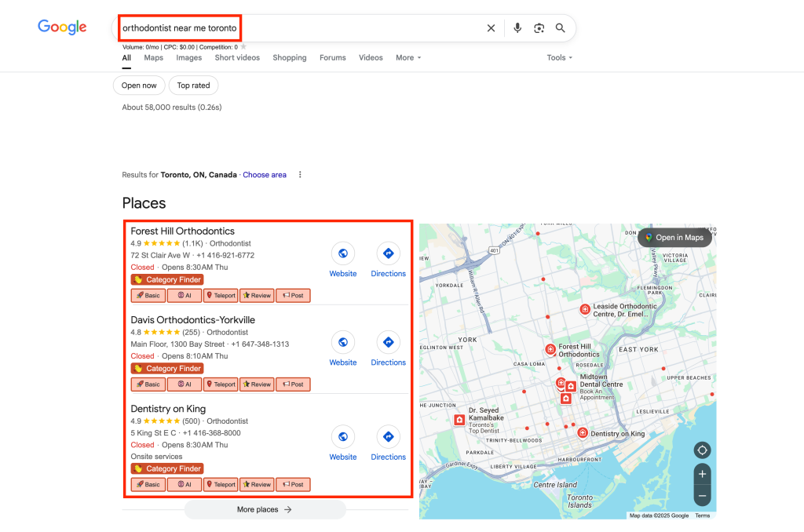The height and width of the screenshot is (532, 804).
Task: Open Forest Hill Orthodontics Website globe icon
Action: pos(343,253)
